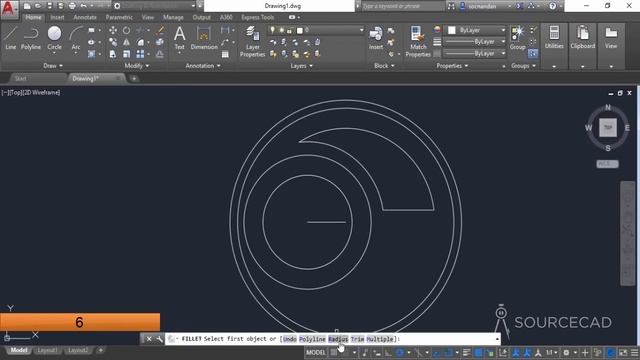
Task: Expand the Block panel
Action: (x=384, y=66)
